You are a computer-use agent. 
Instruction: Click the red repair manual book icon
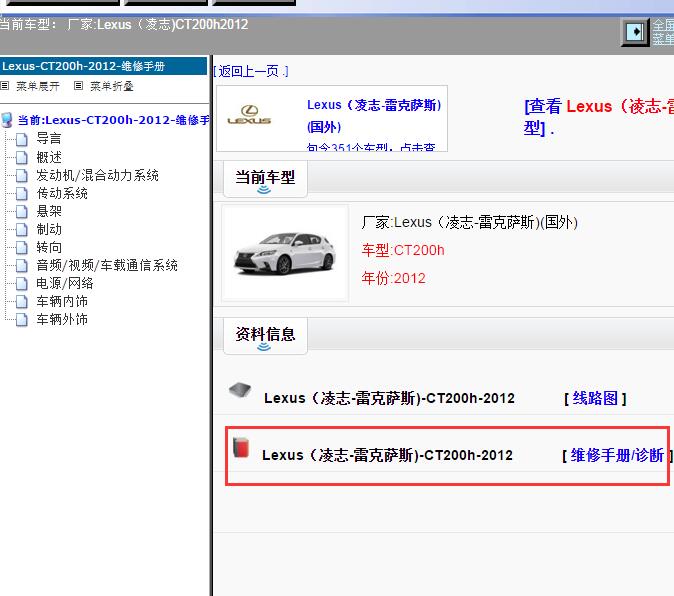(x=241, y=447)
